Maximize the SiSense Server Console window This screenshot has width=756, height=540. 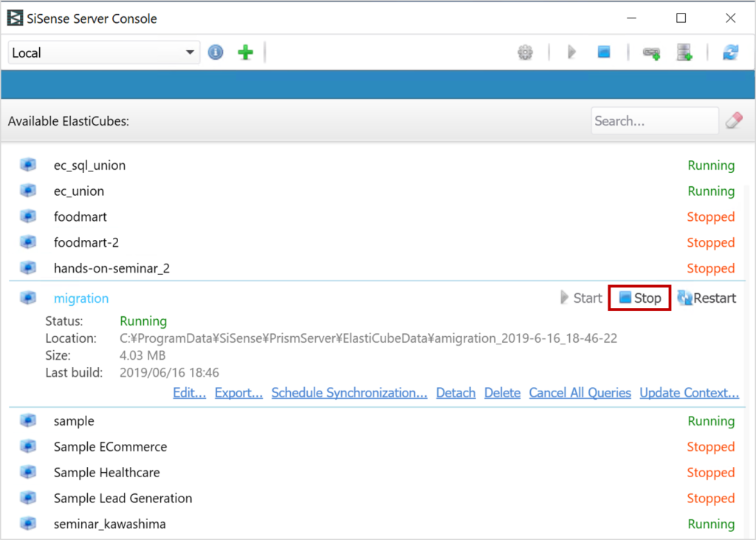pos(681,18)
